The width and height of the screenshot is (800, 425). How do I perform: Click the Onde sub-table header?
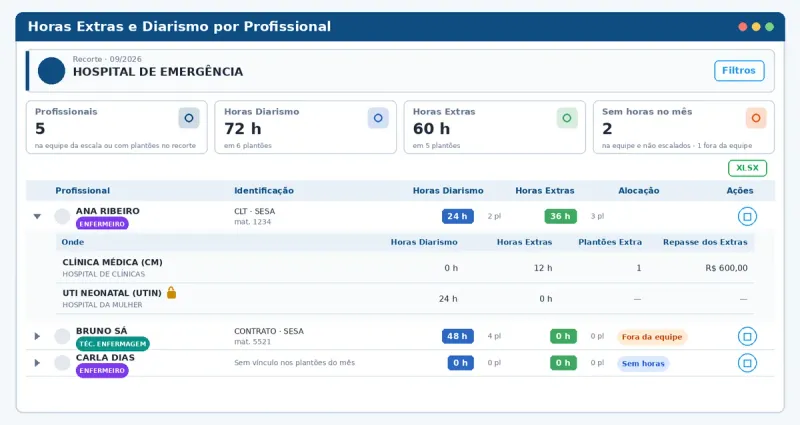pyautogui.click(x=72, y=242)
